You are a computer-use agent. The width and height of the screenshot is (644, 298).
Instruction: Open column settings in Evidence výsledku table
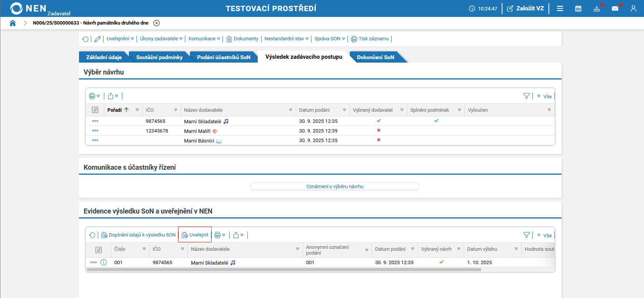99,250
